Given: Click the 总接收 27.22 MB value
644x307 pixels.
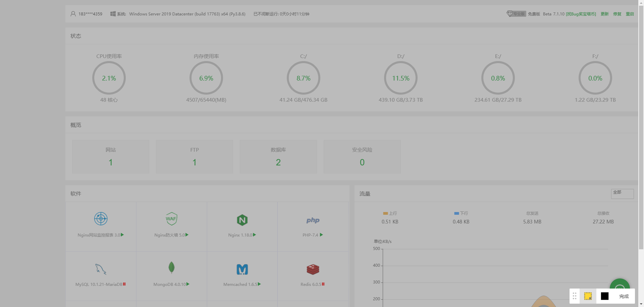Looking at the screenshot, I should pyautogui.click(x=603, y=222).
